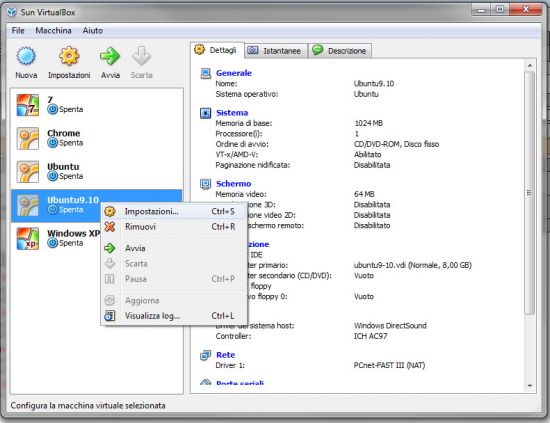Switch to the Istantanee tab

[276, 51]
